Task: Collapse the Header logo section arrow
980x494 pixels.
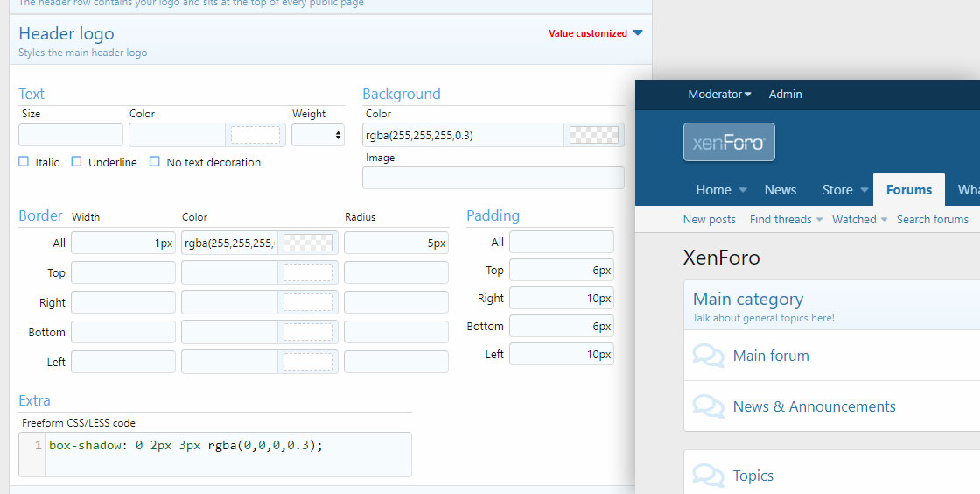Action: pyautogui.click(x=637, y=33)
